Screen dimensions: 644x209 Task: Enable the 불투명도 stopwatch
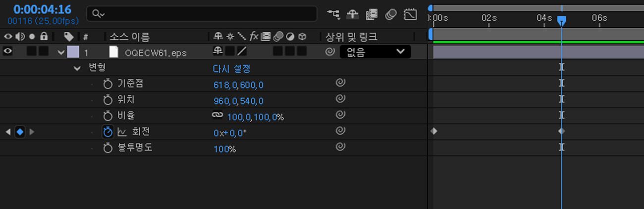pyautogui.click(x=108, y=147)
